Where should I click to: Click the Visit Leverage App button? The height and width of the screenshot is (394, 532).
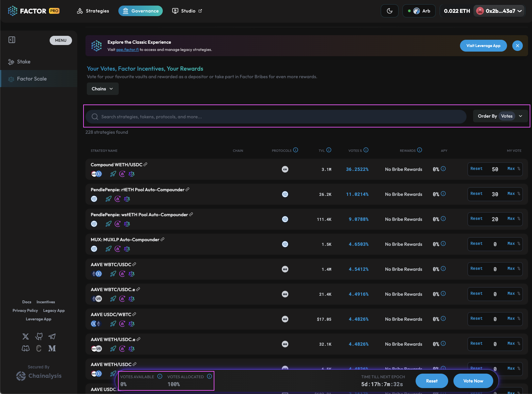click(483, 46)
